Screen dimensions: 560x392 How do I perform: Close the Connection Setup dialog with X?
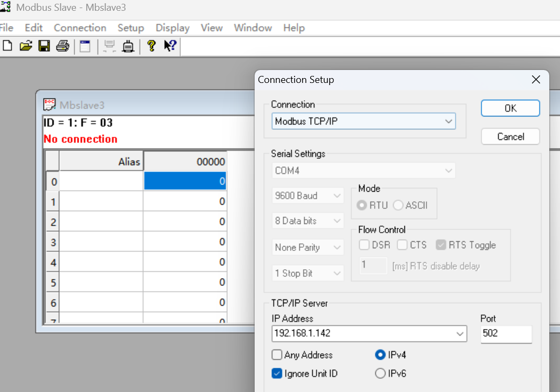(x=536, y=80)
